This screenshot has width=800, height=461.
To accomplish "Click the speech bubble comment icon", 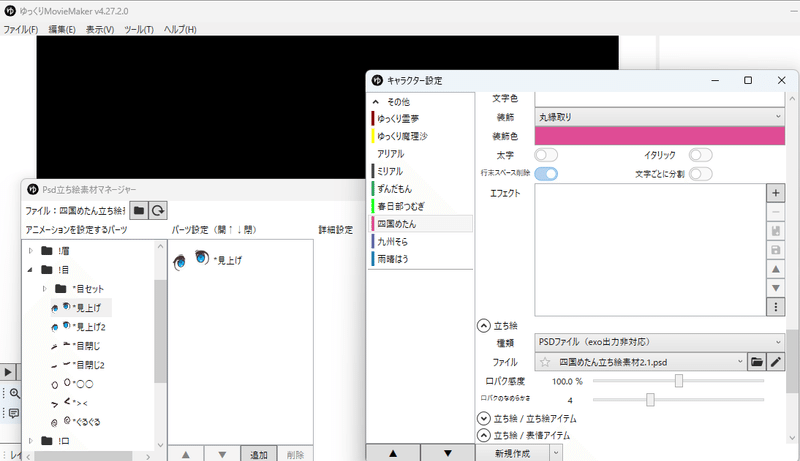I will point(14,413).
